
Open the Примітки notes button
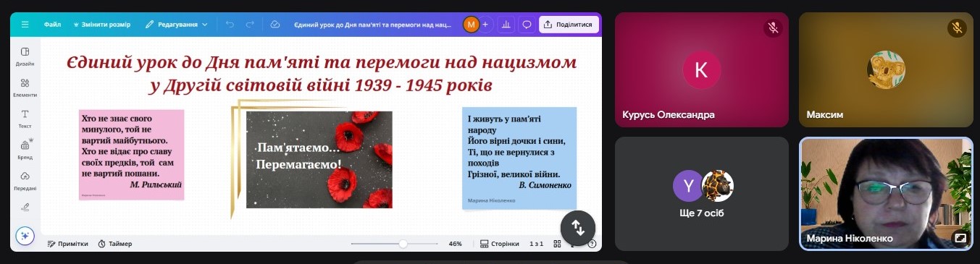coord(68,244)
